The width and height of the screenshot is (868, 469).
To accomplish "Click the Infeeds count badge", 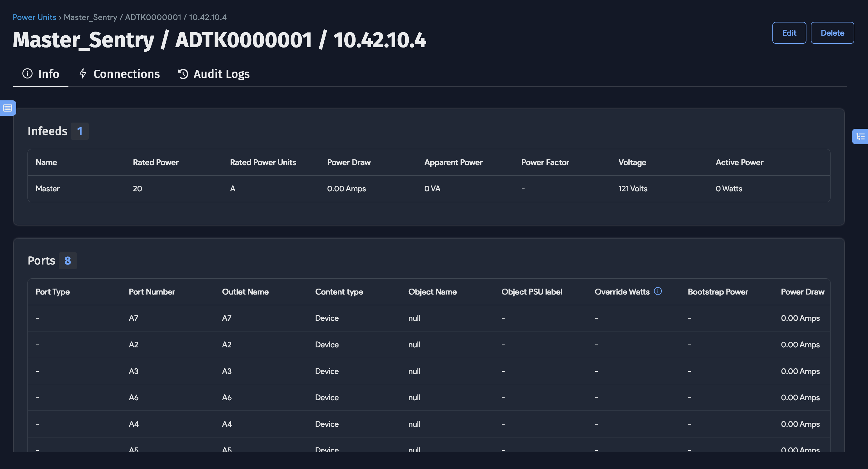I will click(80, 131).
